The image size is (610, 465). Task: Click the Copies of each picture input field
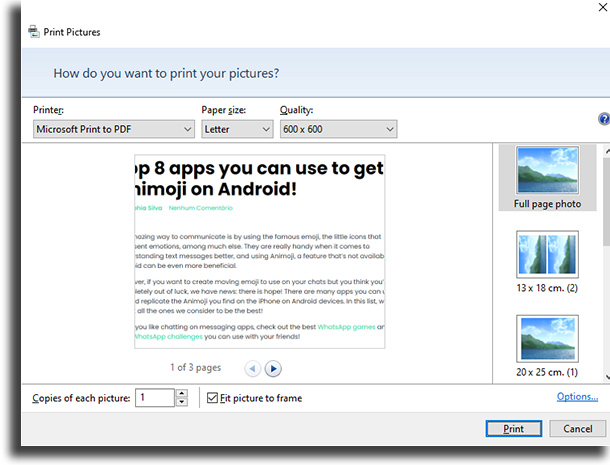[155, 398]
